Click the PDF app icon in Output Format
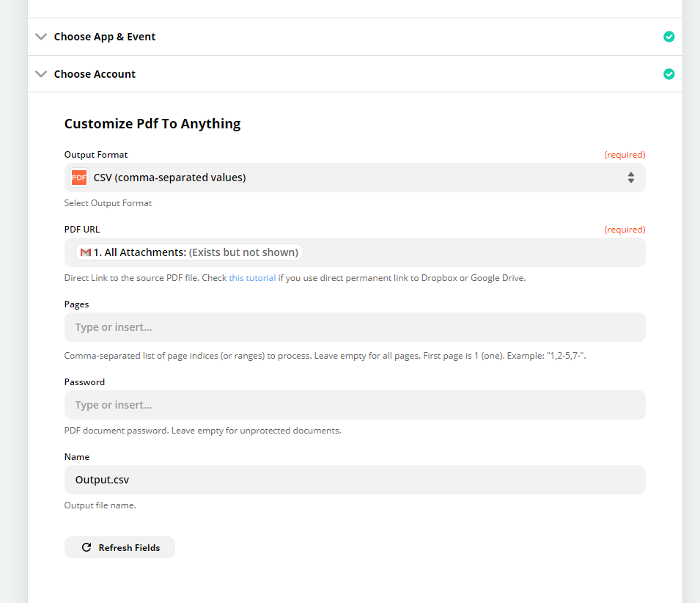700x603 pixels. pyautogui.click(x=79, y=178)
